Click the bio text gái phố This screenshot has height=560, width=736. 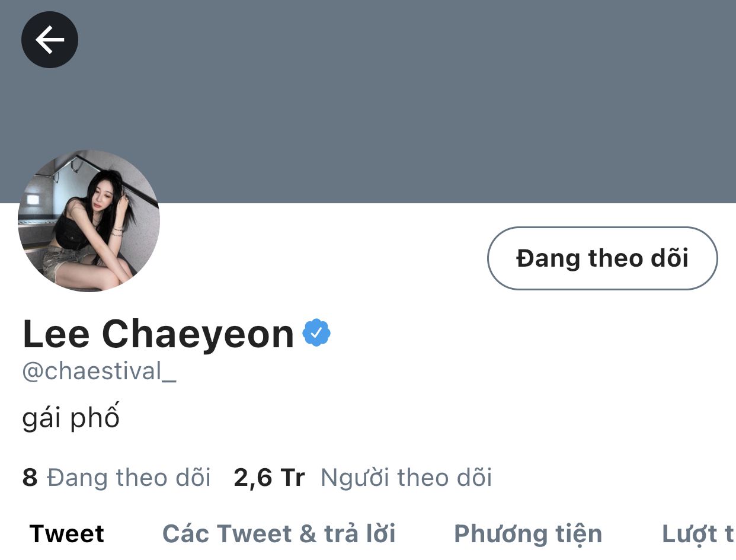pyautogui.click(x=71, y=417)
